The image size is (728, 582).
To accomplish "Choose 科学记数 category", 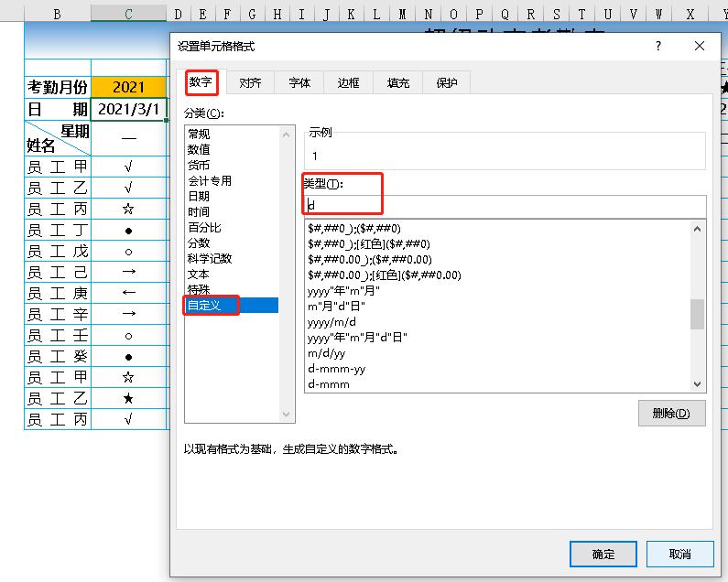I will coord(232,258).
